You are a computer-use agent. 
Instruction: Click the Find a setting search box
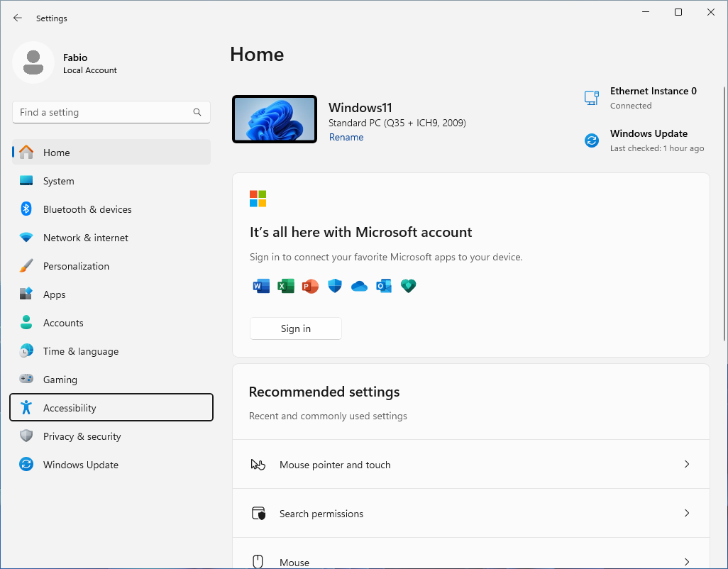(x=111, y=112)
